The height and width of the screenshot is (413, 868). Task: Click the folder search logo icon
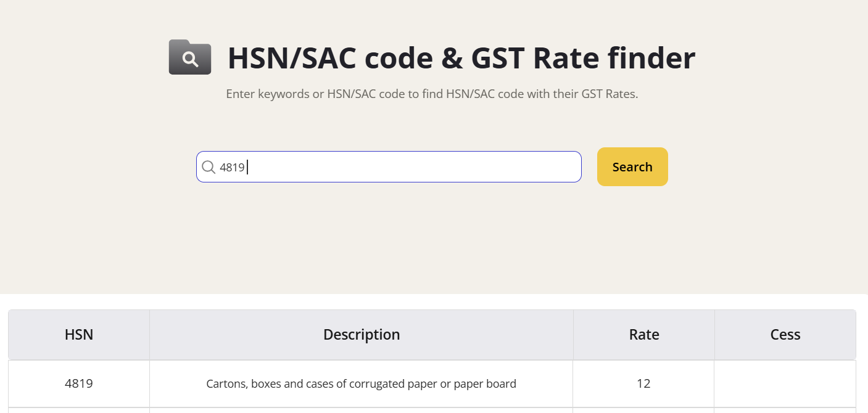coord(190,57)
